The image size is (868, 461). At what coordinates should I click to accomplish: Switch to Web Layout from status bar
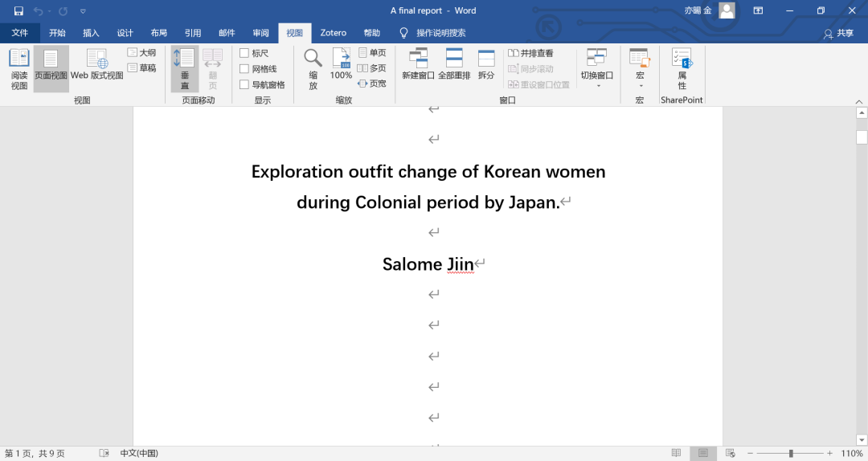tap(730, 453)
